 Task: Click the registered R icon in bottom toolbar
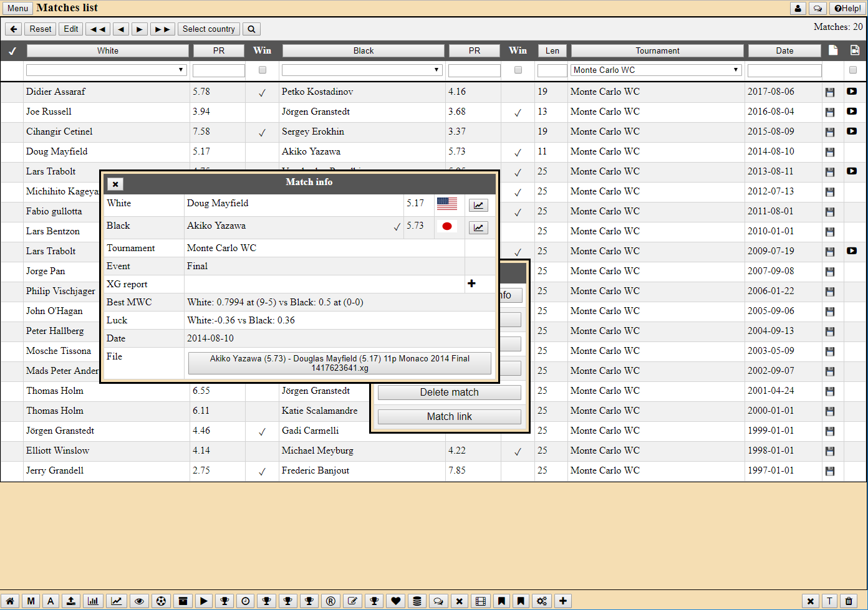click(330, 601)
